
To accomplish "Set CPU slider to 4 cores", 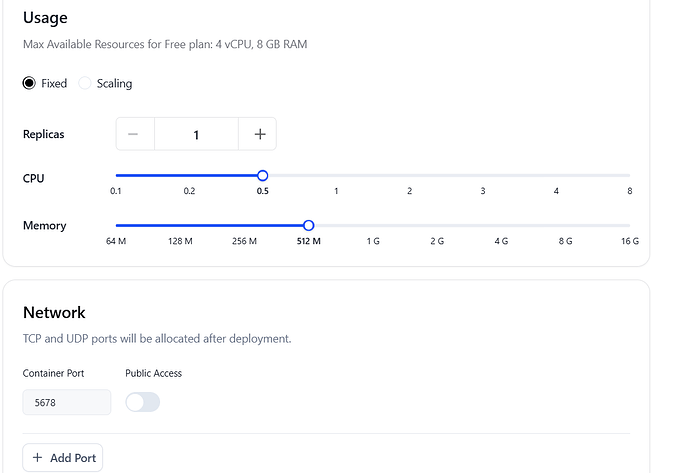I will 556,176.
